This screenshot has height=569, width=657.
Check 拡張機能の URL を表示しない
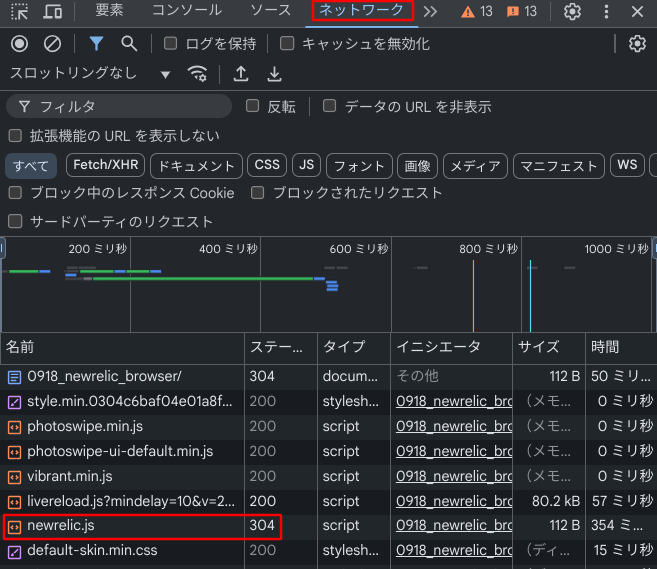point(15,135)
